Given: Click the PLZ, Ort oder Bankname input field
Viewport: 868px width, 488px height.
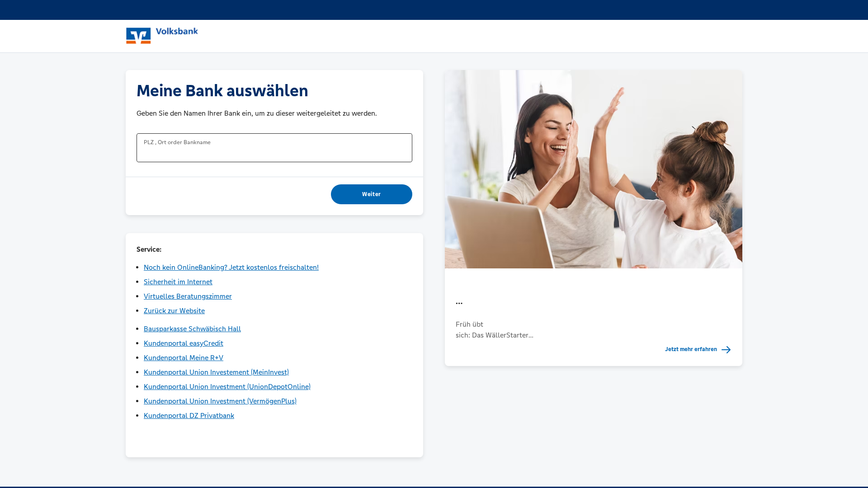Looking at the screenshot, I should (274, 148).
